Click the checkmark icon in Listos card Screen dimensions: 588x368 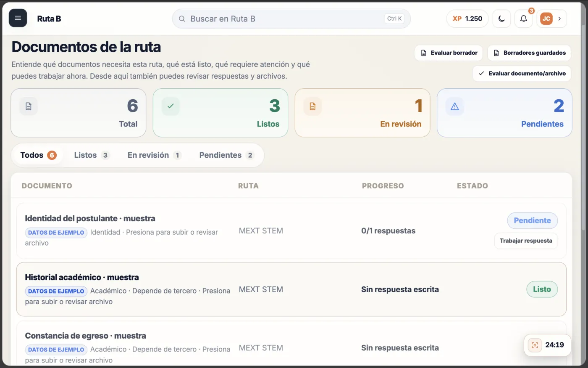(171, 106)
